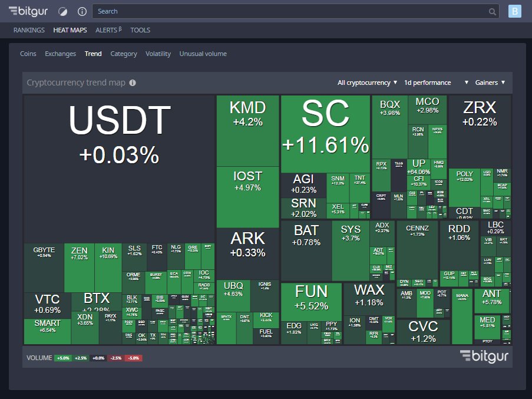Open the Tools menu
Screen dimensions: 532x399
tap(140, 30)
